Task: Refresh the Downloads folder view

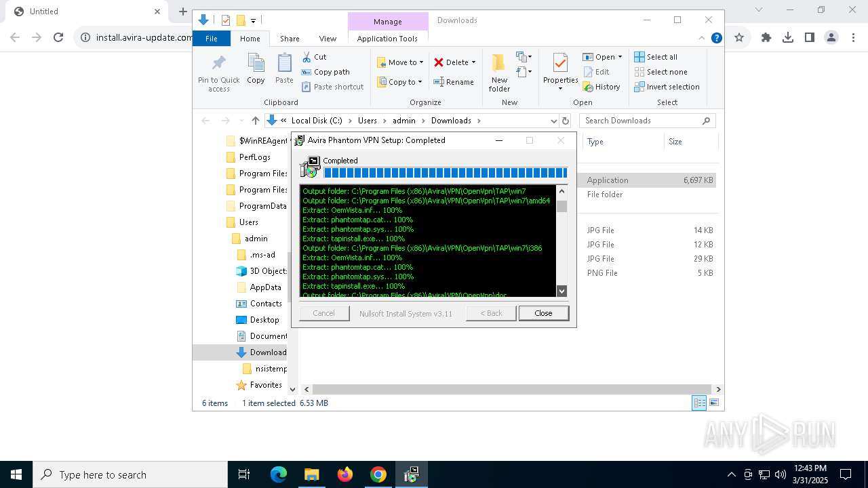Action: (x=566, y=121)
